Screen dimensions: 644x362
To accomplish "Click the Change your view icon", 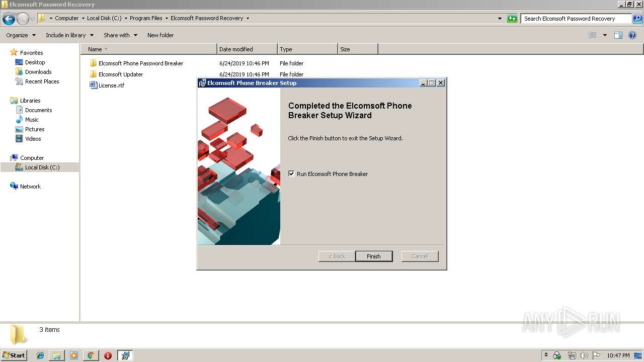I will (x=593, y=35).
